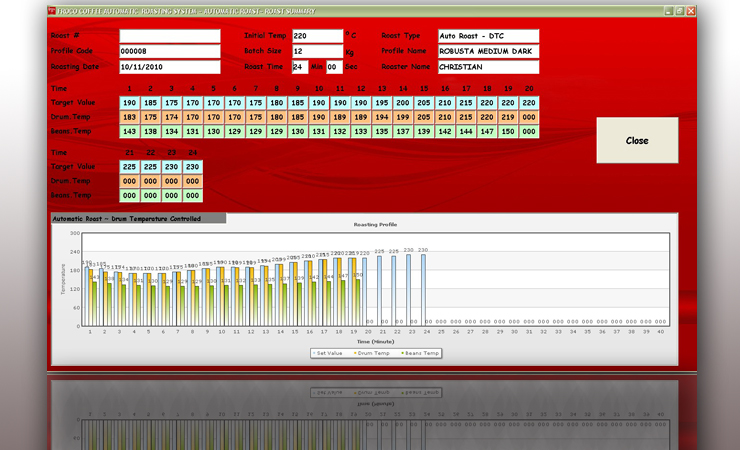Click Beans Temp cell 132 at time 11
Viewport: 740px width, 450px height.
340,131
